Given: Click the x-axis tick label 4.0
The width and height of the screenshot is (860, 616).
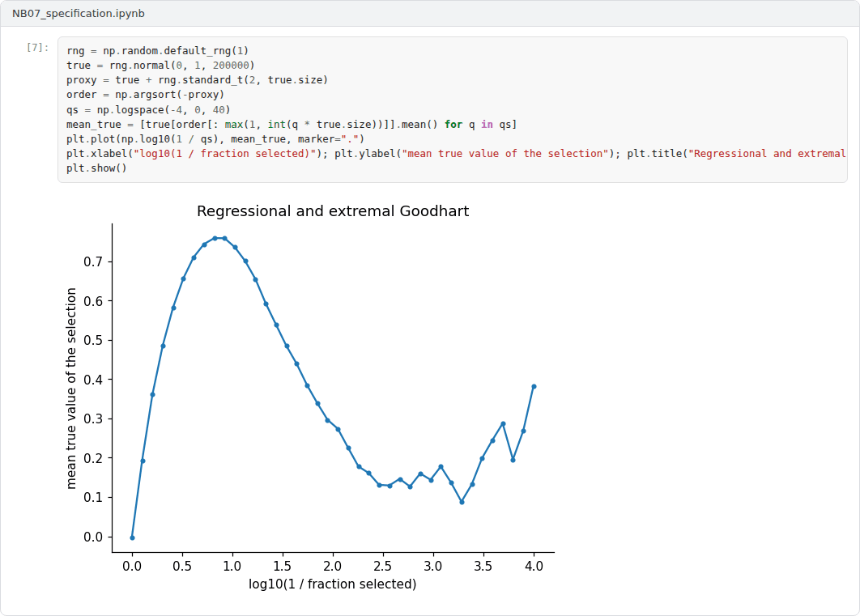Looking at the screenshot, I should click(534, 566).
